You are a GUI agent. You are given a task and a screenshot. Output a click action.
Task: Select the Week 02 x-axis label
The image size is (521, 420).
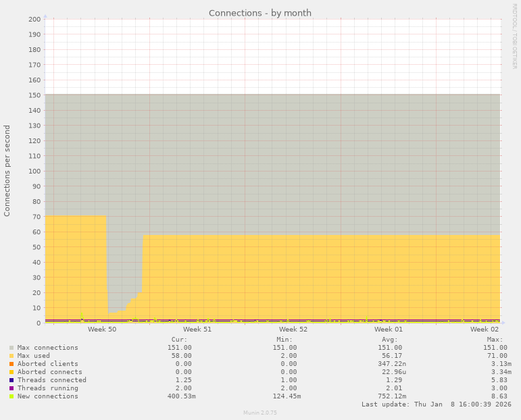click(x=485, y=330)
